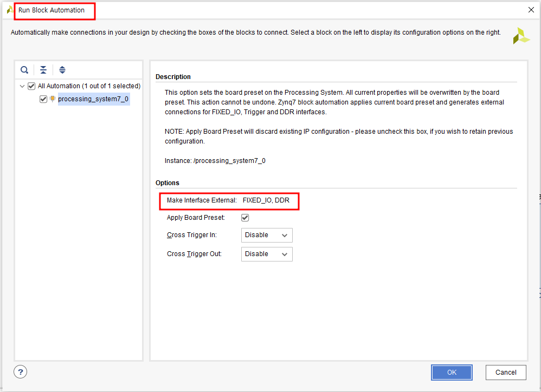Expand all items in automation tree
541x392 pixels.
click(x=62, y=70)
